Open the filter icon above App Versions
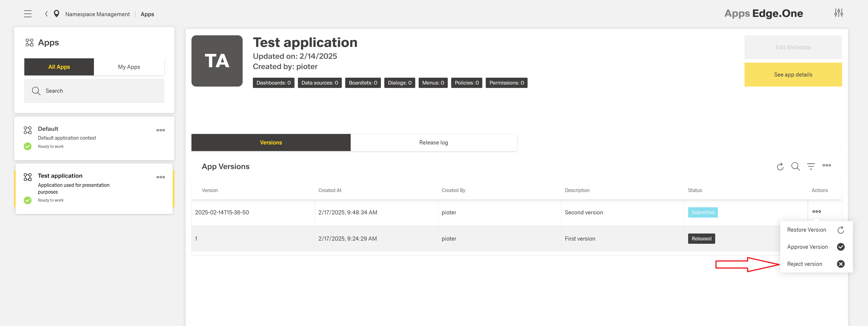Viewport: 868px width, 326px height. pos(811,166)
